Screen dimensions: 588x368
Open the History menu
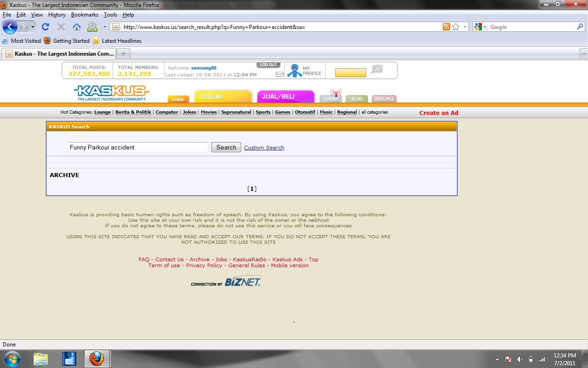(x=57, y=15)
